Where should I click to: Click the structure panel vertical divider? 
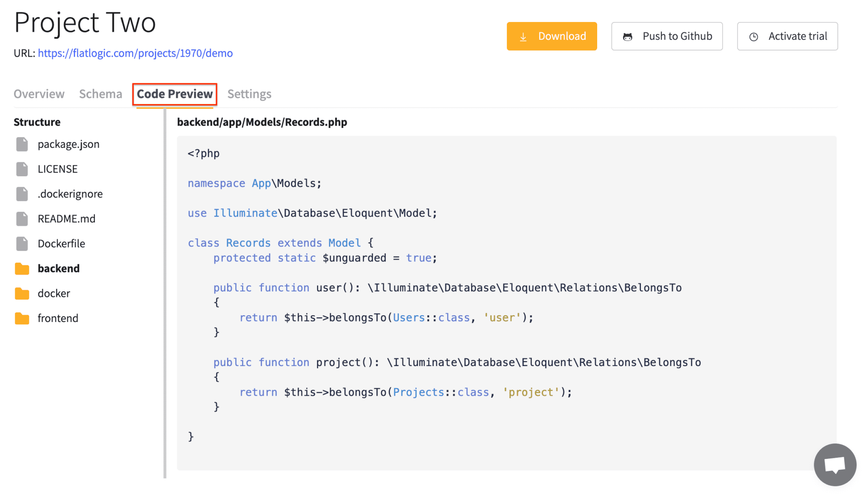point(165,292)
